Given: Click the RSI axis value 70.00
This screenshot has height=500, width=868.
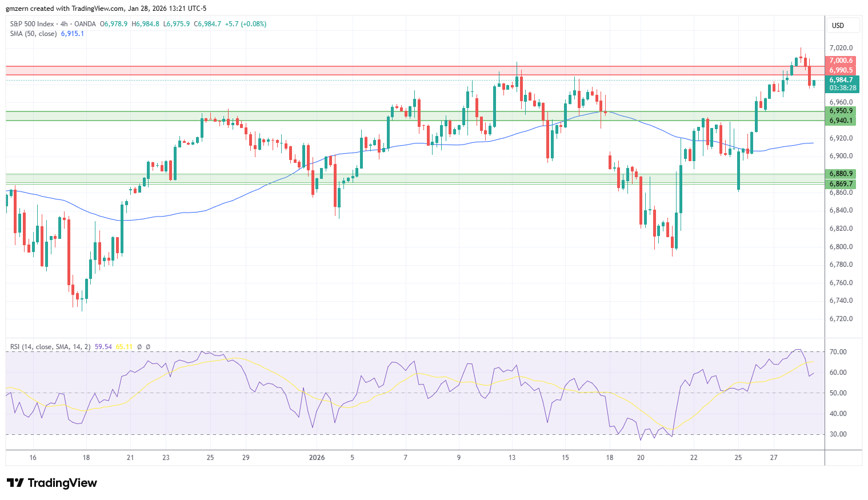Looking at the screenshot, I should click(x=838, y=352).
